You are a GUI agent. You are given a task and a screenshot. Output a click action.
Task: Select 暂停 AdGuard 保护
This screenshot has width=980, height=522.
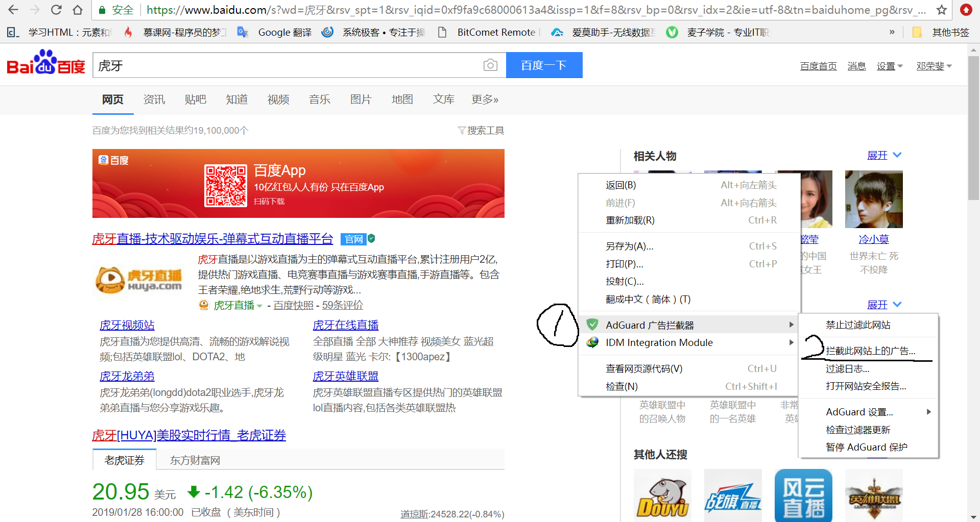[x=869, y=447]
